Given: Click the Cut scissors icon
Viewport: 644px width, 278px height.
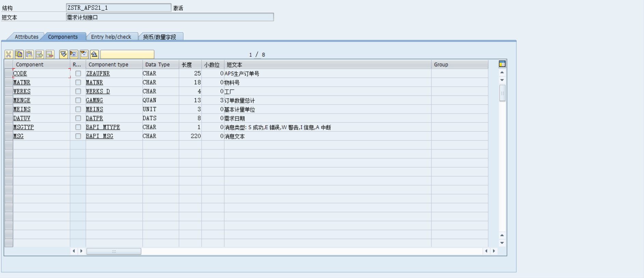Looking at the screenshot, I should click(x=9, y=54).
